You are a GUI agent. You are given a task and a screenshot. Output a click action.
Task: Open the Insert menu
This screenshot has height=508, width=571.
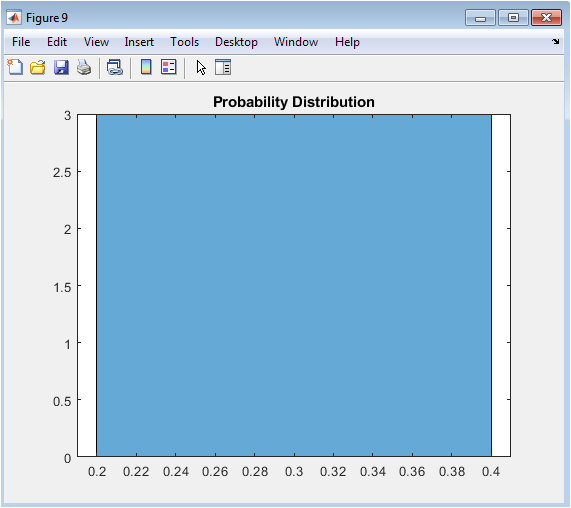tap(139, 42)
